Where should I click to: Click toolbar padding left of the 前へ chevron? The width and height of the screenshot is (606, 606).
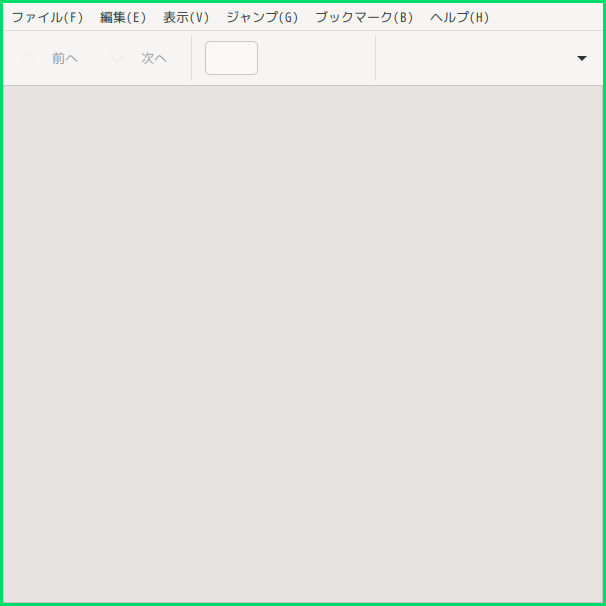[11, 58]
